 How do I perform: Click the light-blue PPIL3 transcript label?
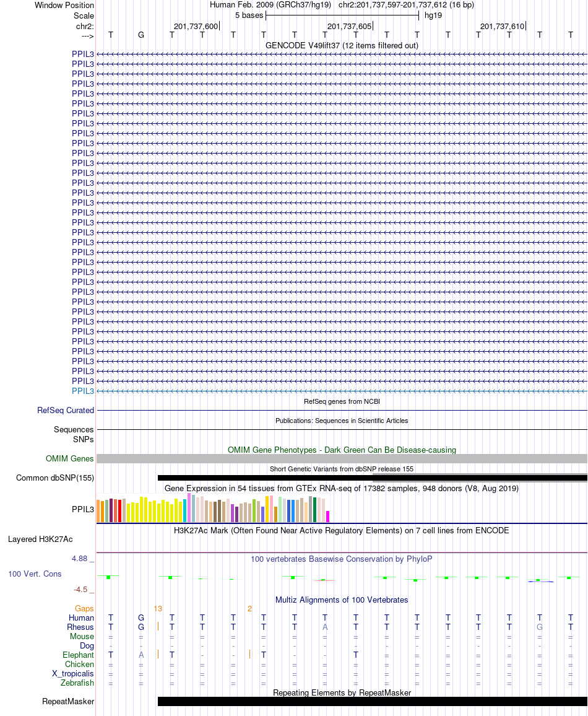82,391
